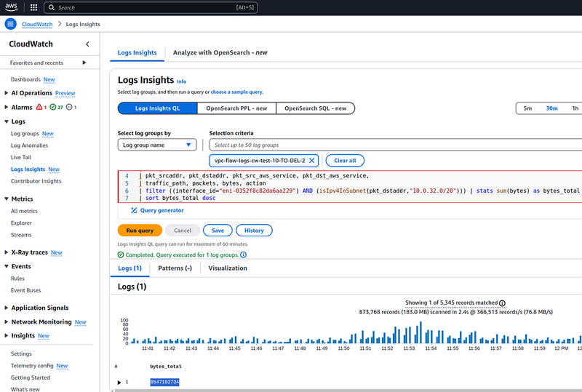Click choose a sample query link
Image resolution: width=582 pixels, height=392 pixels.
click(x=237, y=92)
